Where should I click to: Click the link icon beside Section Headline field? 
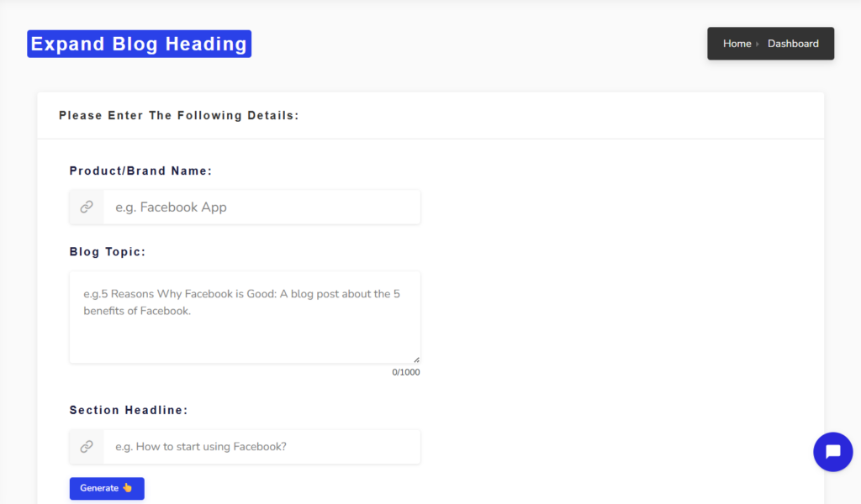87,447
